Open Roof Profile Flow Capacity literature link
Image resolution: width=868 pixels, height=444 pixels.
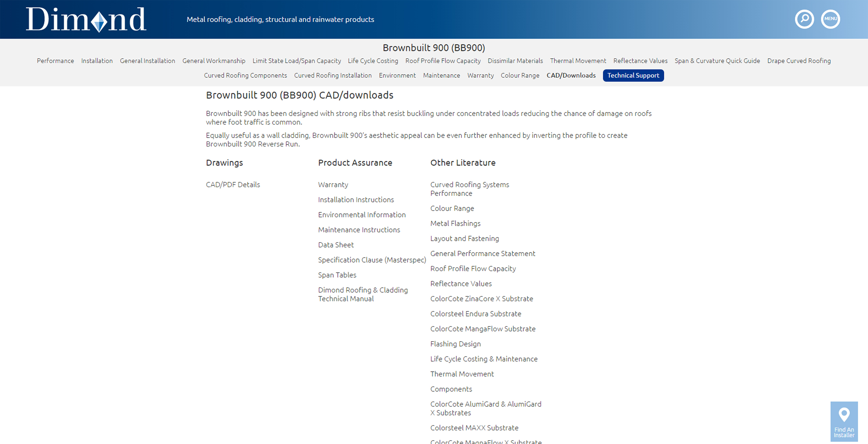pos(473,268)
